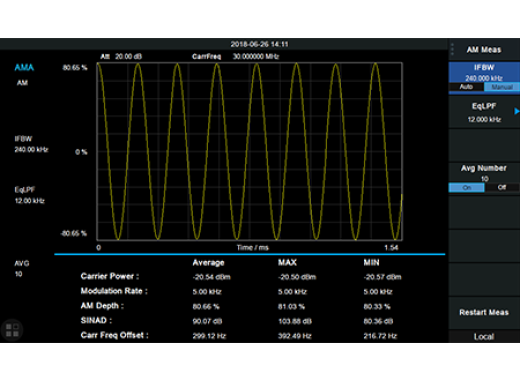The height and width of the screenshot is (380, 520).
Task: Click the average AM depth 80.66 %
Action: [x=206, y=307]
